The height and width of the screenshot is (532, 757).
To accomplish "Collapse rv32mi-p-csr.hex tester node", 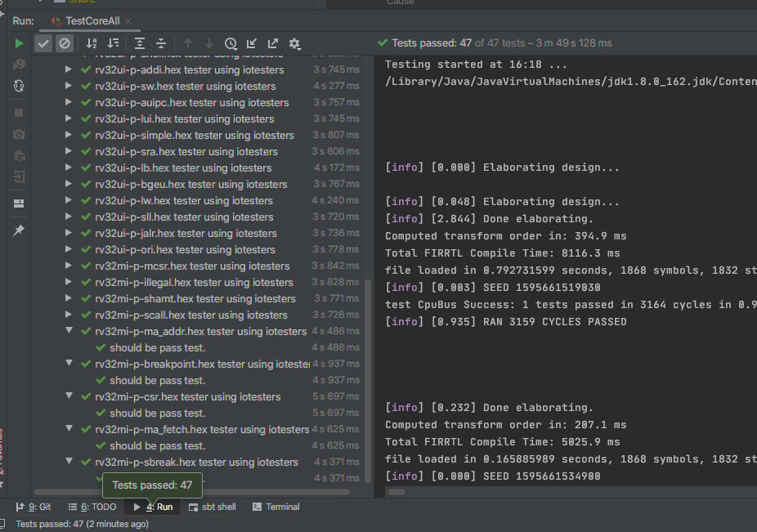I will [x=69, y=396].
